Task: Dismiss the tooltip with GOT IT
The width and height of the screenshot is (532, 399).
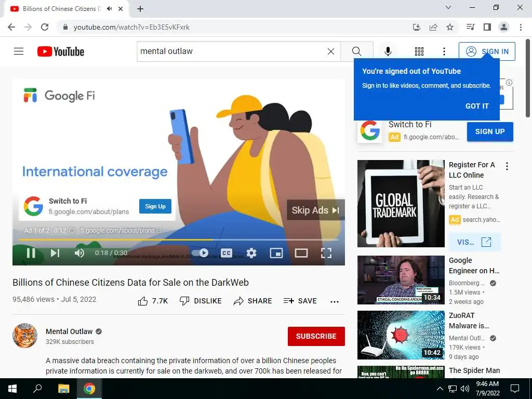Action: click(x=477, y=106)
